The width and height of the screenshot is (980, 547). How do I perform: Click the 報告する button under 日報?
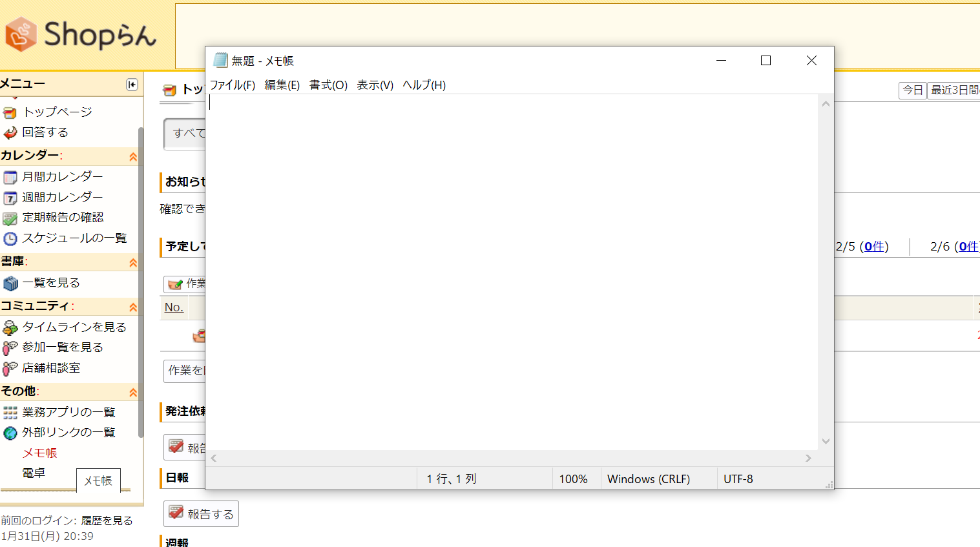click(201, 514)
